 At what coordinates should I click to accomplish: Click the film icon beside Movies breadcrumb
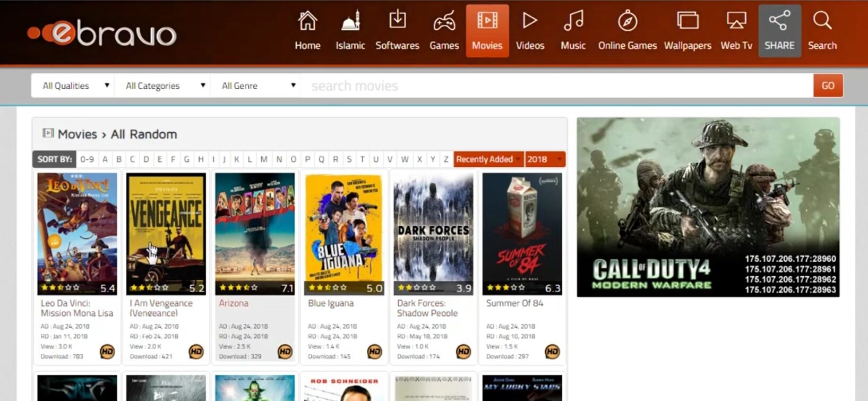[x=48, y=133]
